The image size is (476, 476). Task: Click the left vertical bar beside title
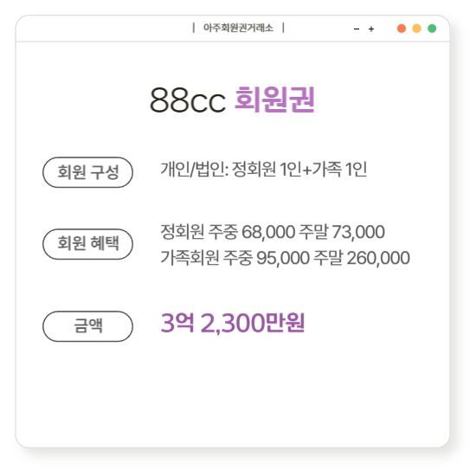(x=194, y=28)
